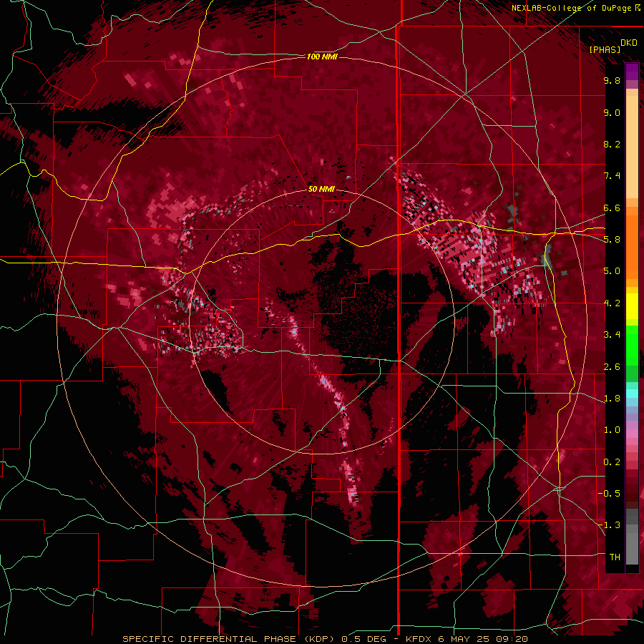Image resolution: width=644 pixels, height=644 pixels.
Task: Pick the cyan band of the color scale
Action: (x=632, y=393)
